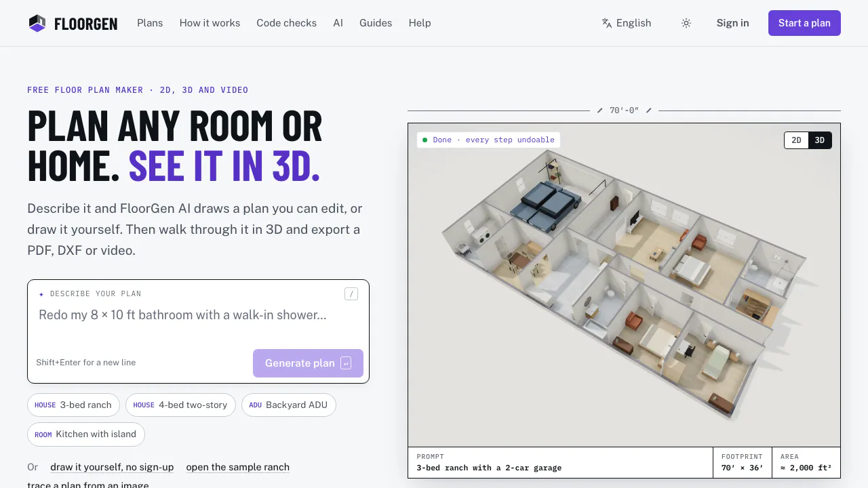868x488 pixels.
Task: Open Code checks in the navigation
Action: coord(286,23)
